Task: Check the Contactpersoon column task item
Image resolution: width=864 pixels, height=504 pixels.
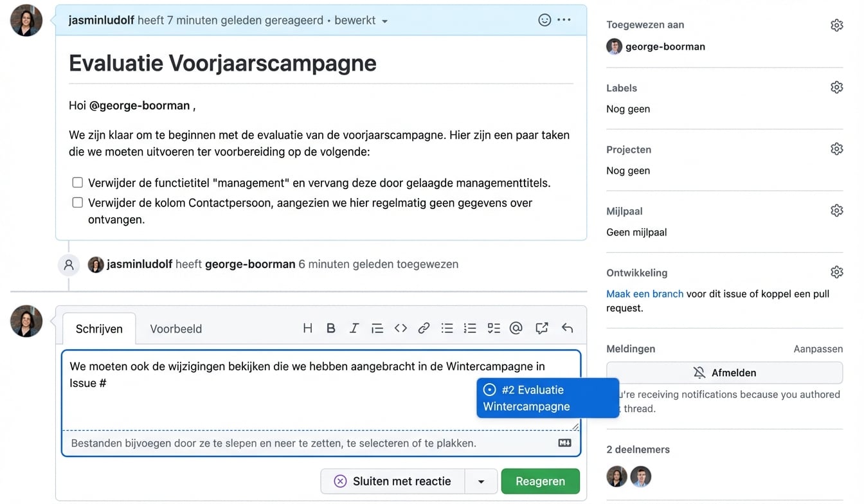Action: tap(77, 202)
